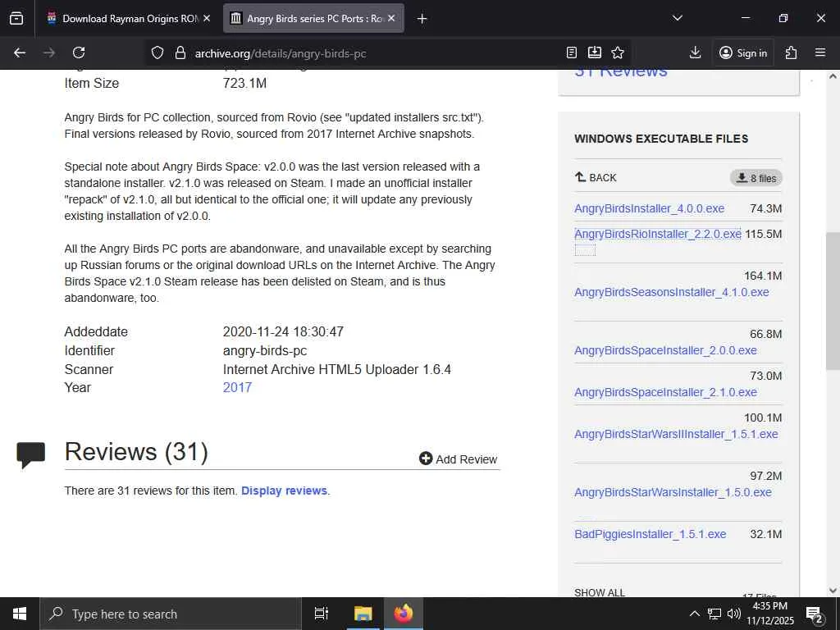This screenshot has width=840, height=630.
Task: Click BACK in Windows Executable Files
Action: click(x=596, y=177)
